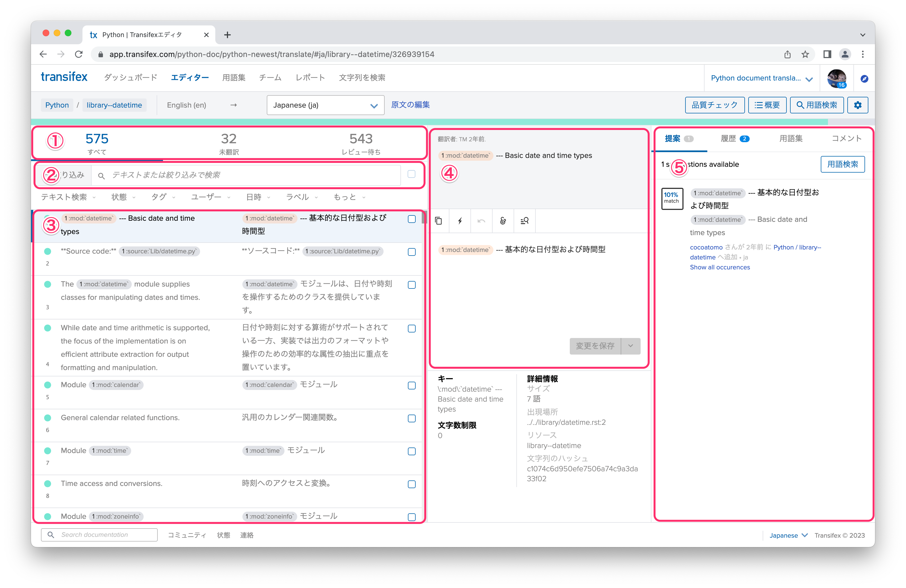Screen dimensions: 906x588
Task: Reload the browser page
Action: [x=79, y=54]
